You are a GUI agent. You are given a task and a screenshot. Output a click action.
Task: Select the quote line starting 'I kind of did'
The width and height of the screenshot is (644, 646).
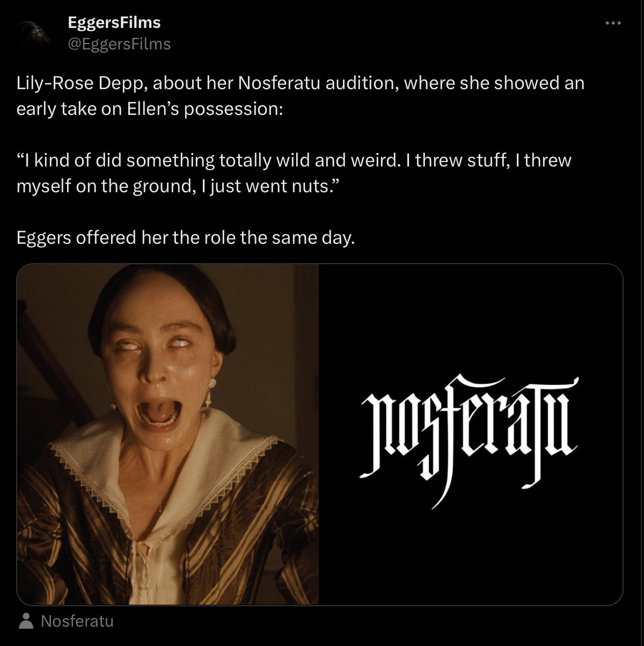pyautogui.click(x=294, y=161)
